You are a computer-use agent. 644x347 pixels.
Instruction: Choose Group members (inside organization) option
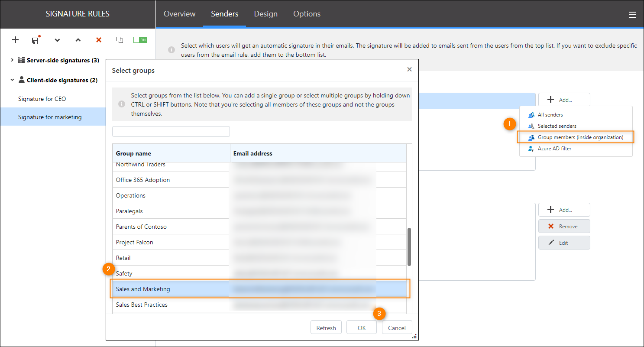click(x=580, y=137)
